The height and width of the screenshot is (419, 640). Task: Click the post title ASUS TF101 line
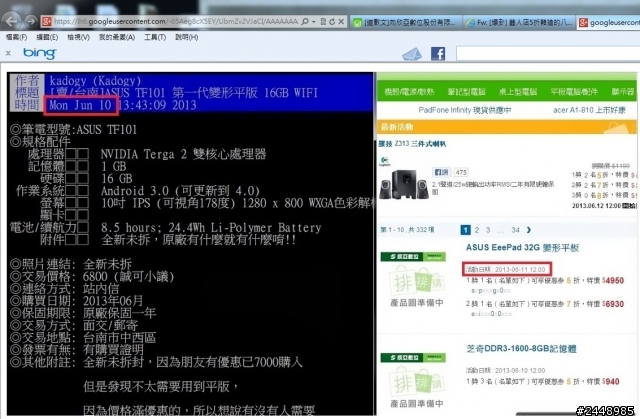pos(184,93)
